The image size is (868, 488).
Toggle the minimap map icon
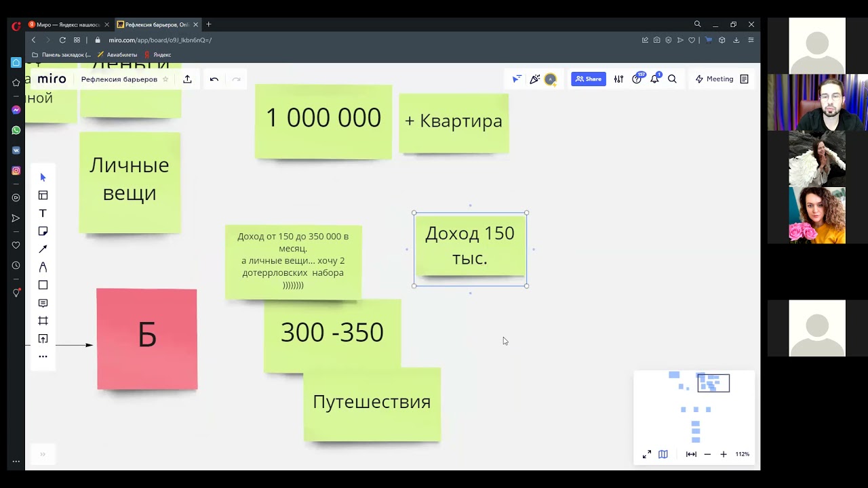(663, 454)
